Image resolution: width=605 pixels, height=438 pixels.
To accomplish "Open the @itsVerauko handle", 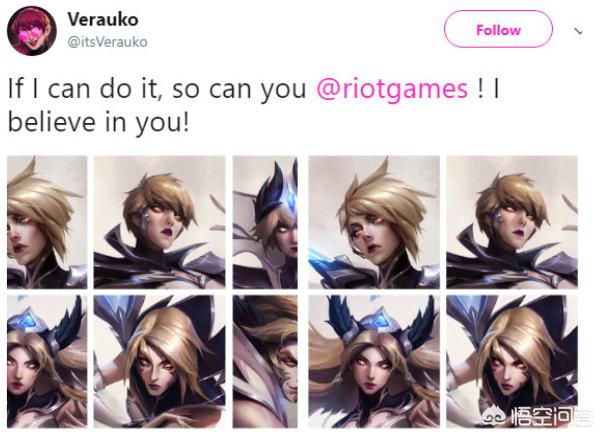I will point(107,42).
